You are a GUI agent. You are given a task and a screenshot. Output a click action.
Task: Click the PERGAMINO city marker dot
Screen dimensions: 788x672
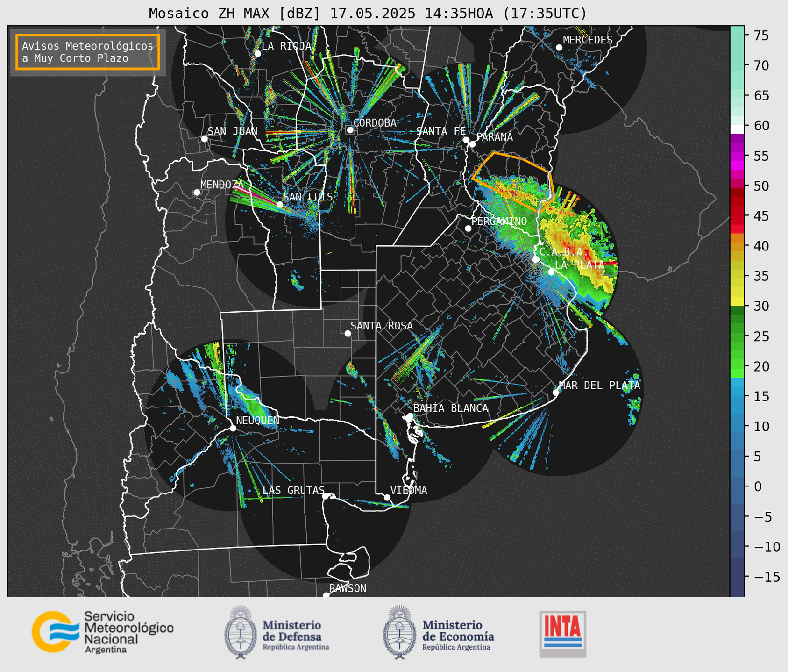pyautogui.click(x=468, y=229)
